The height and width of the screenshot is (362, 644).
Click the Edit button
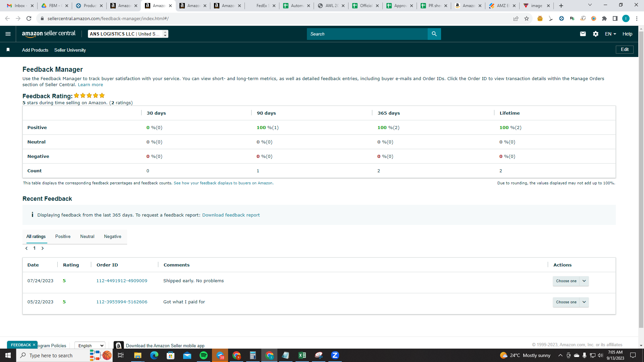pos(625,49)
